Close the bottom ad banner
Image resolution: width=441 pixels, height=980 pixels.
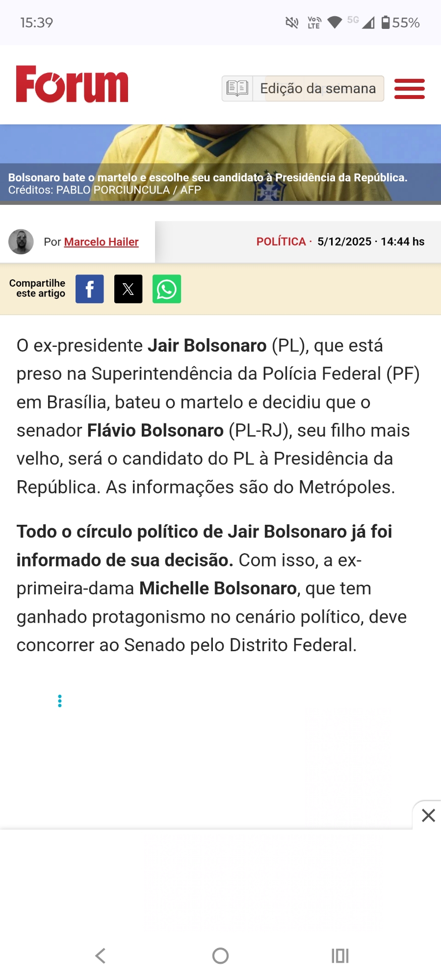pos(428,815)
